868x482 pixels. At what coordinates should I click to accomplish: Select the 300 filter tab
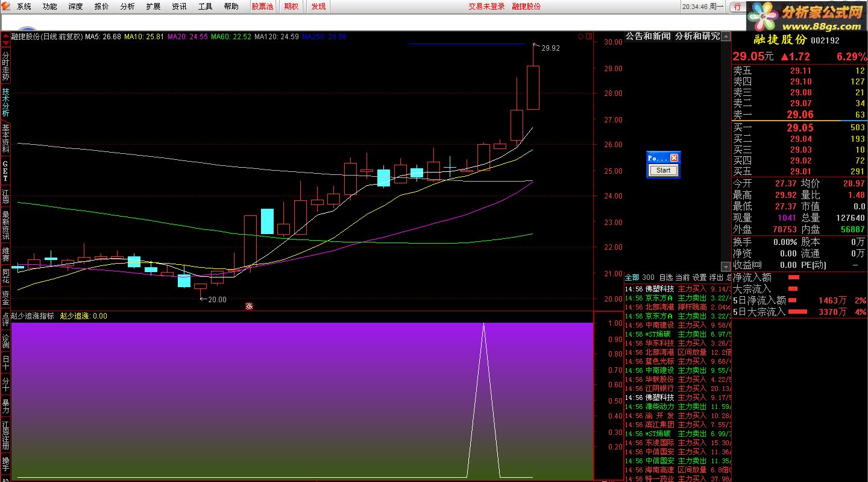[x=648, y=277]
